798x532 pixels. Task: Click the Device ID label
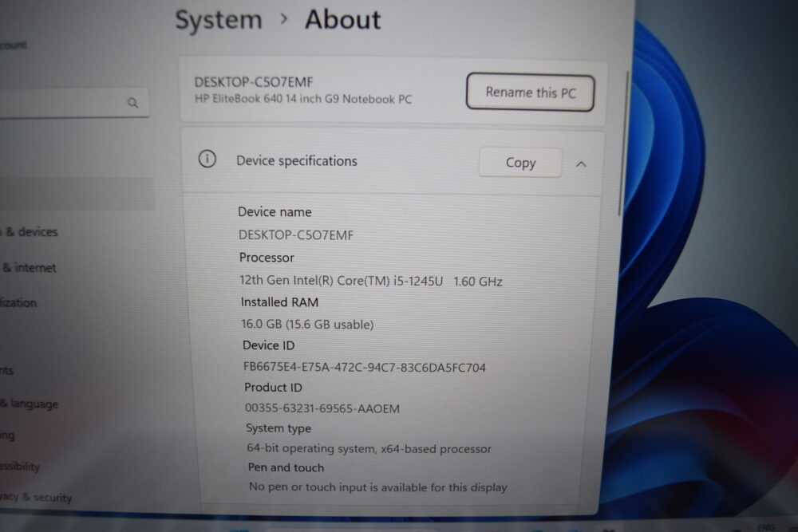point(269,345)
